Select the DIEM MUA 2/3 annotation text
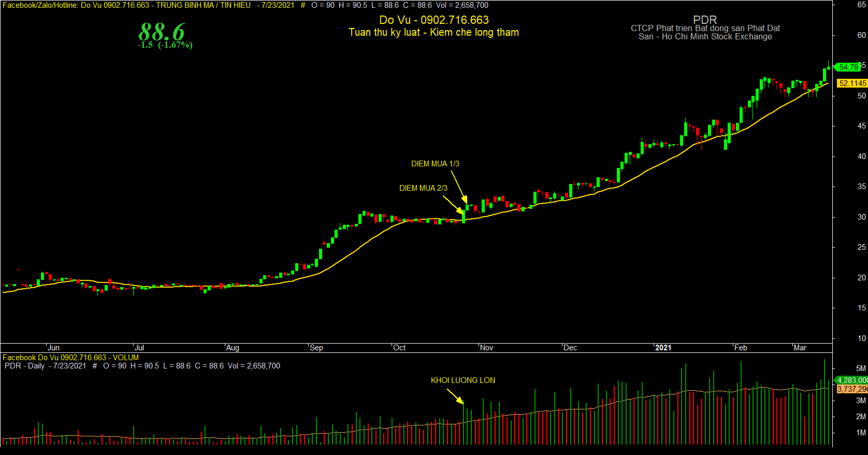868x455 pixels. coord(423,188)
